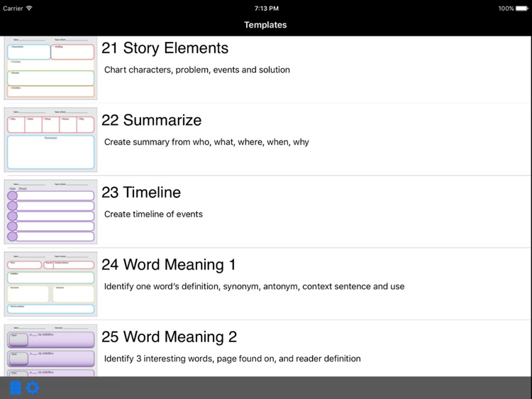Select the '24 Word Meaning 1' title

(x=169, y=265)
